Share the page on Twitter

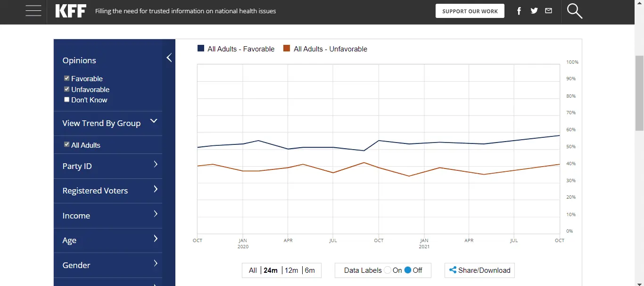(534, 11)
